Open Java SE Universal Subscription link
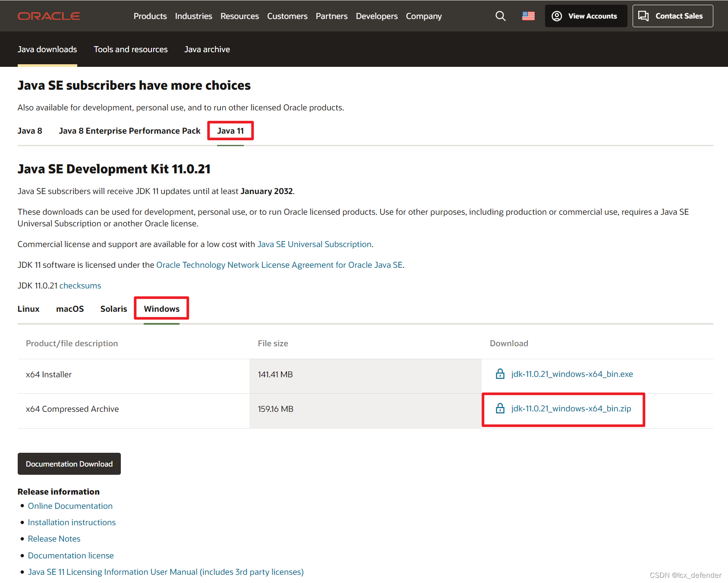The image size is (728, 583). point(315,244)
